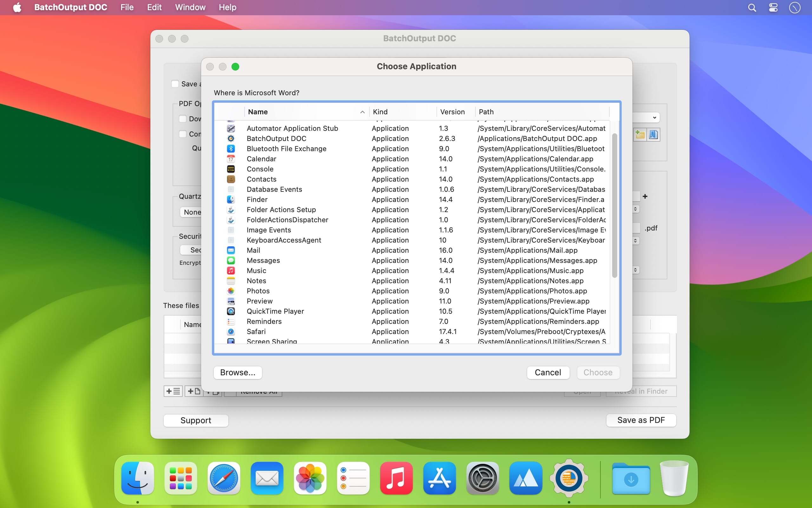The image size is (812, 508).
Task: Open the BatchOutput DOC application menu
Action: pyautogui.click(x=70, y=7)
